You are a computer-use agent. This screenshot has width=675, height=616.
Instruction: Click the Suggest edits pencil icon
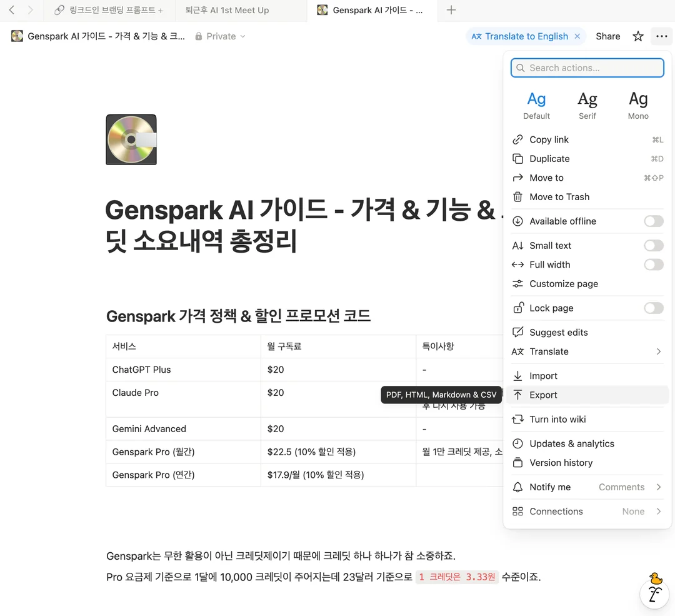[x=517, y=332]
